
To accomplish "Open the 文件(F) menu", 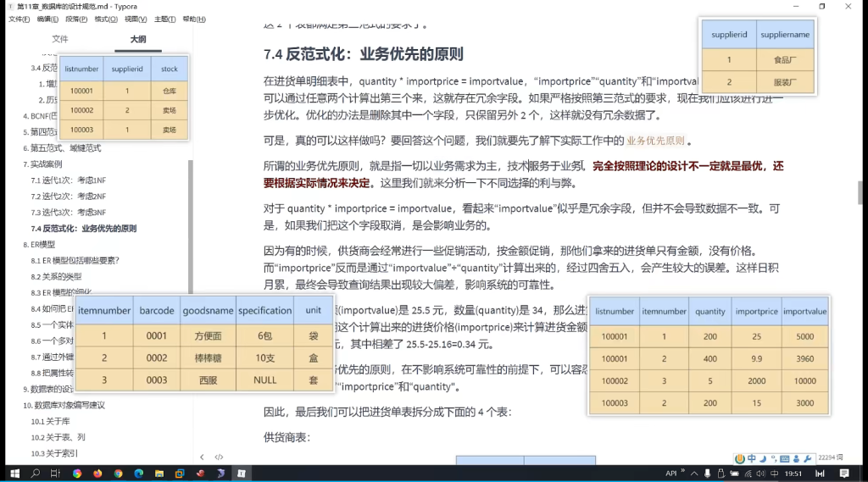I will [x=19, y=19].
